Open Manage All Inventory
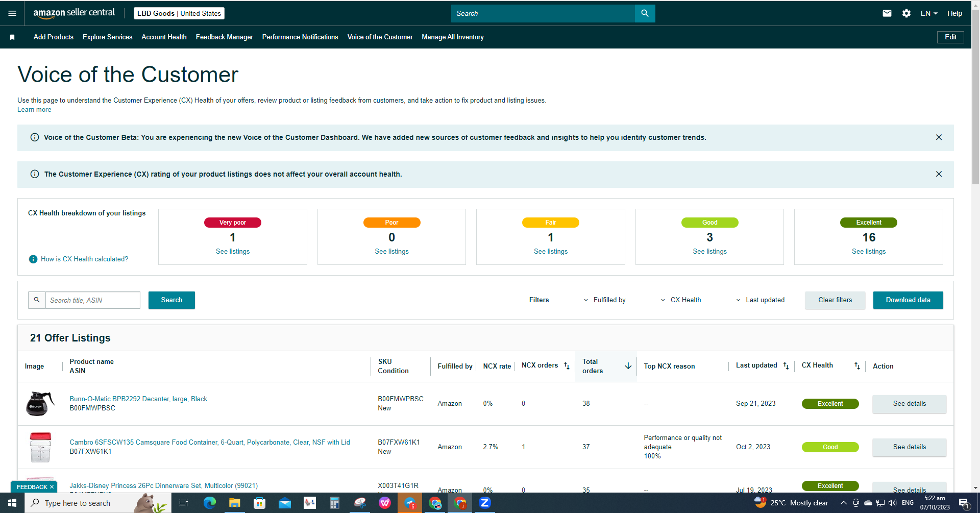 [453, 37]
